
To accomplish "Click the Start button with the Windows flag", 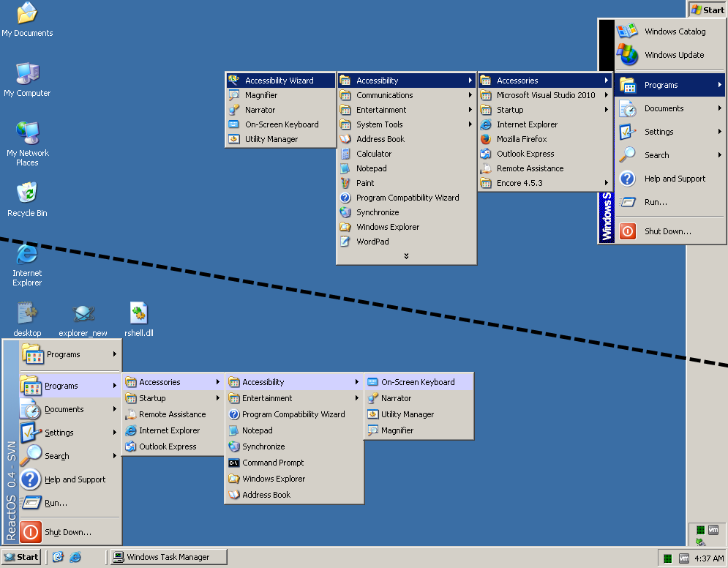I will pos(708,10).
